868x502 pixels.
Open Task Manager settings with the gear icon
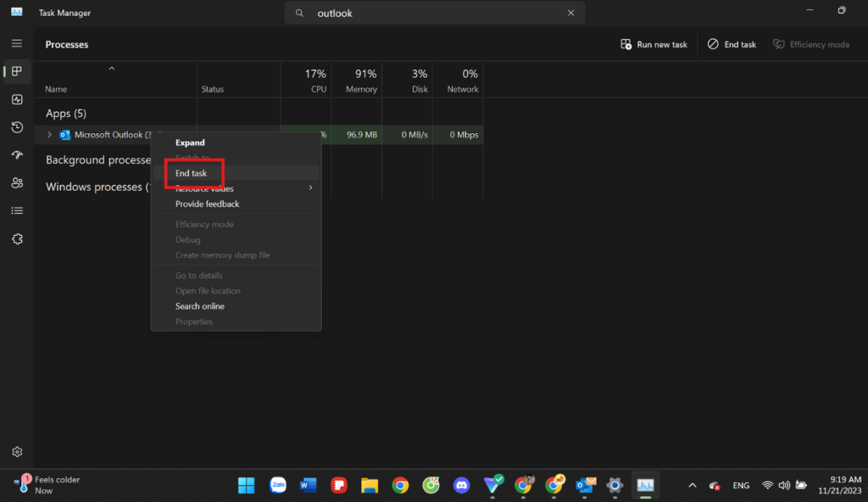[16, 451]
